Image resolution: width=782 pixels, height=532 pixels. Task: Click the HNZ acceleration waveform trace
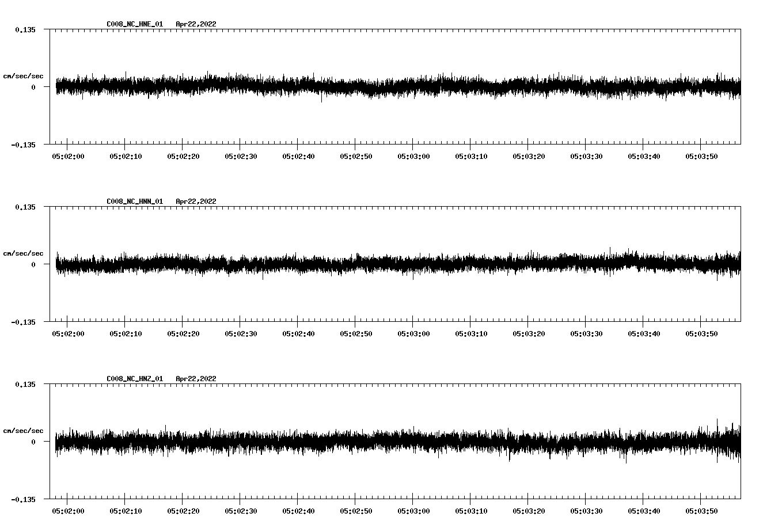pos(398,442)
